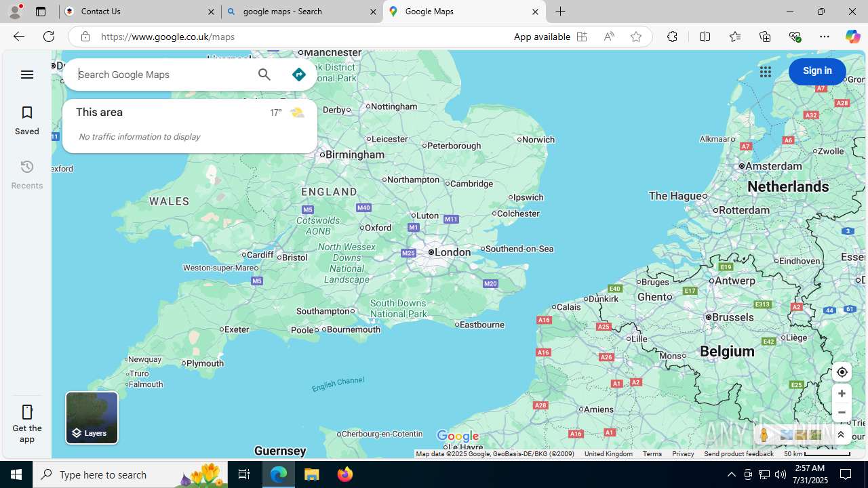Open Copilot sidebar
Screen dimensions: 868x488
[852, 37]
